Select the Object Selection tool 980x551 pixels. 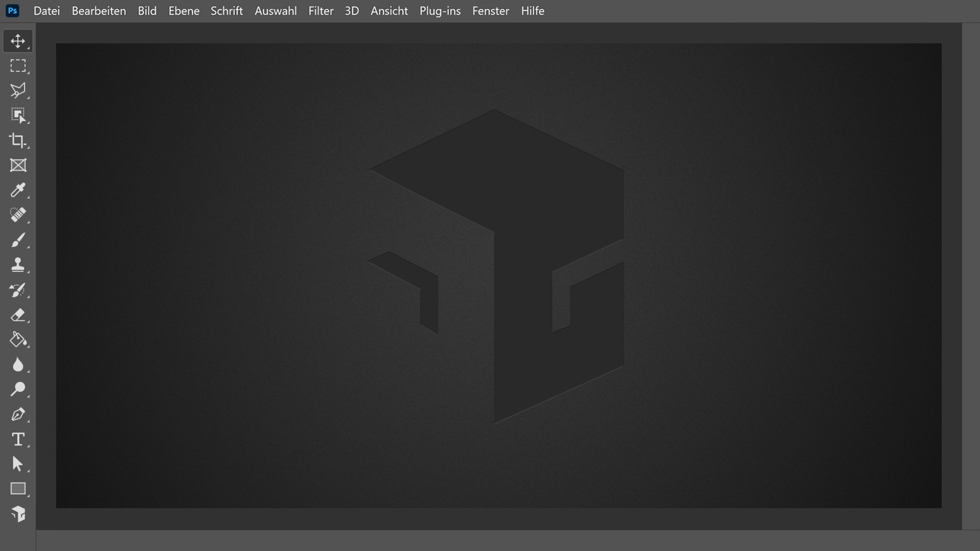point(18,116)
